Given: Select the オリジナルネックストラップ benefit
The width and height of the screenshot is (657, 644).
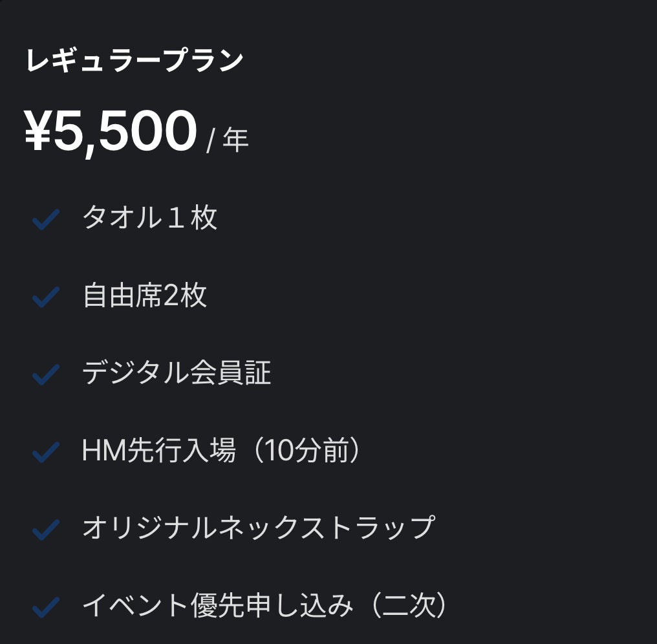Looking at the screenshot, I should pyautogui.click(x=258, y=528).
